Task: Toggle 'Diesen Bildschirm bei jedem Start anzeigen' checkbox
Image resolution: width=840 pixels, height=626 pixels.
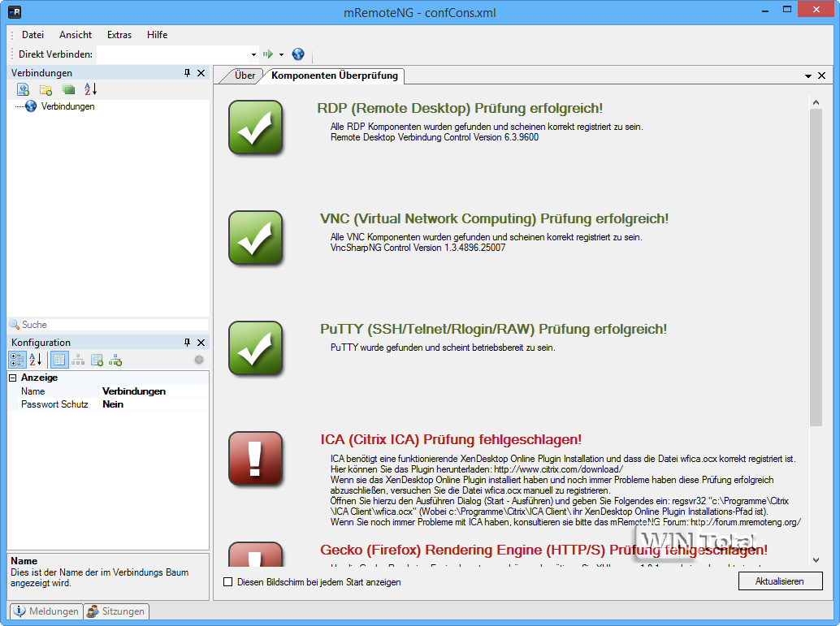Action: coord(228,582)
